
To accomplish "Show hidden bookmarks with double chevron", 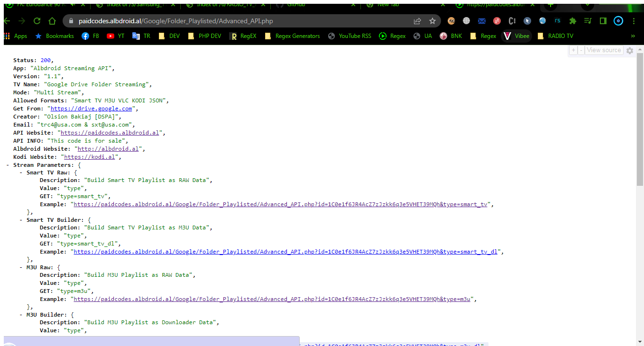I will (x=633, y=36).
